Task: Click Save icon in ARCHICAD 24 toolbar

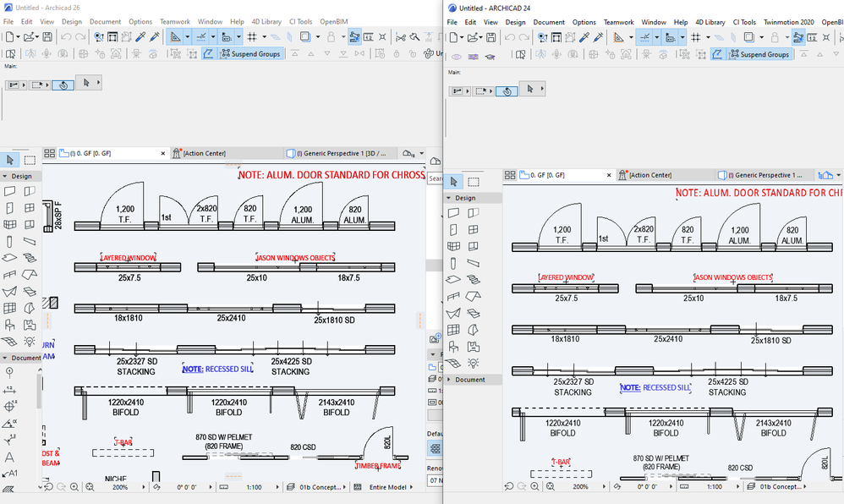Action: [491, 37]
